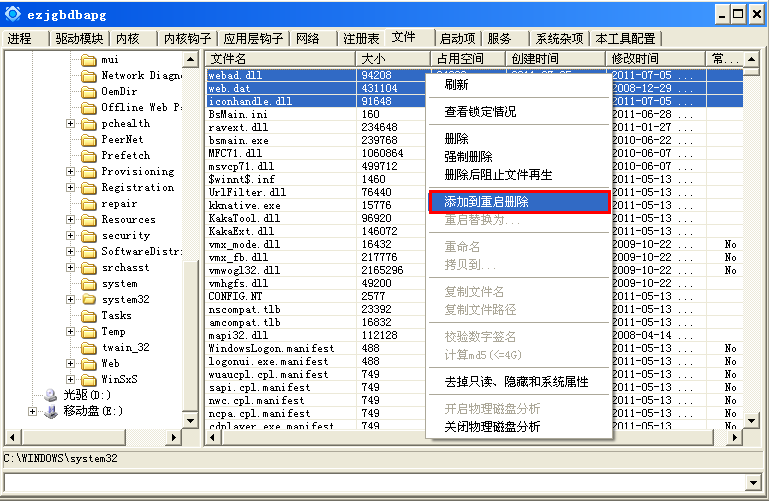This screenshot has height=501, width=769.
Task: Select the Tasks folder icon
Action: (88, 316)
